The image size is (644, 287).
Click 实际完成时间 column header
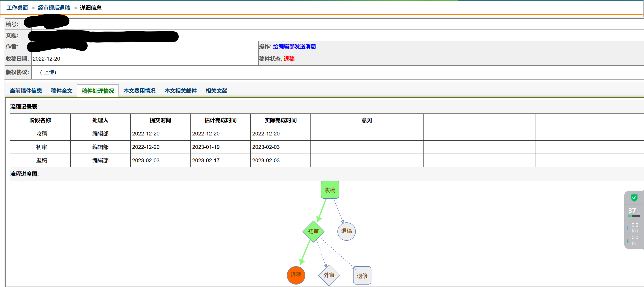[280, 120]
